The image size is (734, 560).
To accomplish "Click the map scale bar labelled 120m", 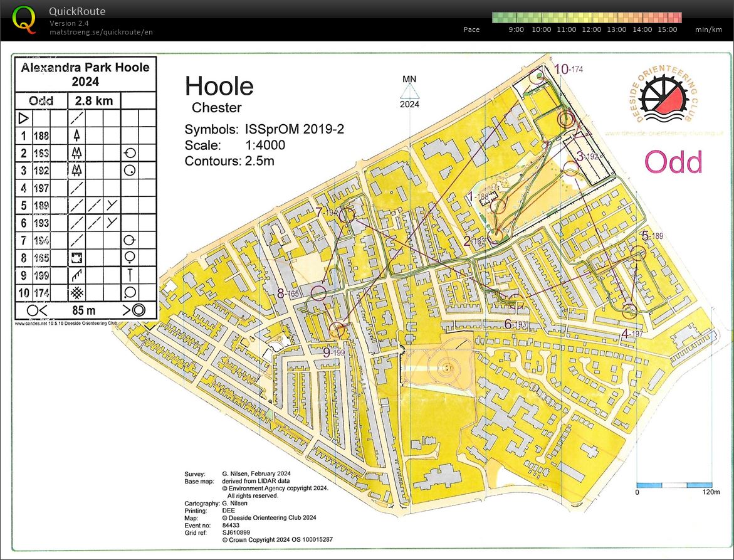I will point(674,485).
